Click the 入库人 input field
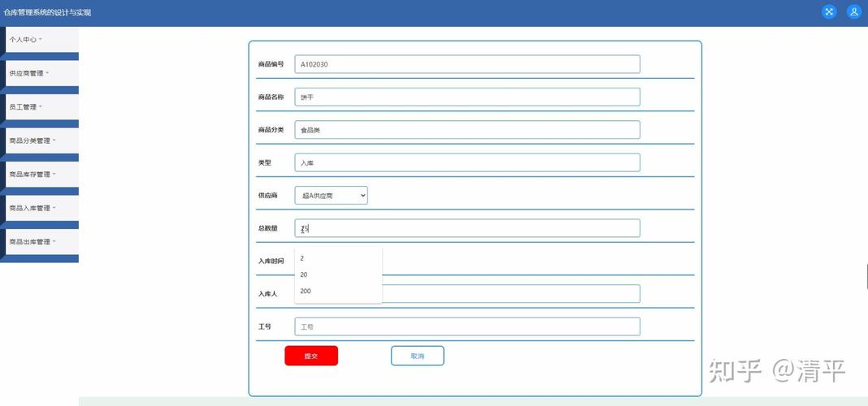Image resolution: width=868 pixels, height=406 pixels. click(x=511, y=294)
